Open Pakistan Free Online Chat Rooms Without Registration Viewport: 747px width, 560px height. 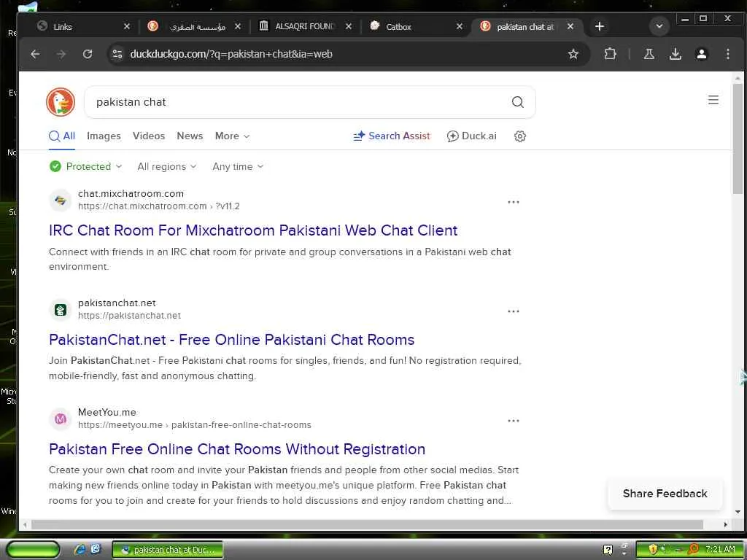pyautogui.click(x=237, y=449)
